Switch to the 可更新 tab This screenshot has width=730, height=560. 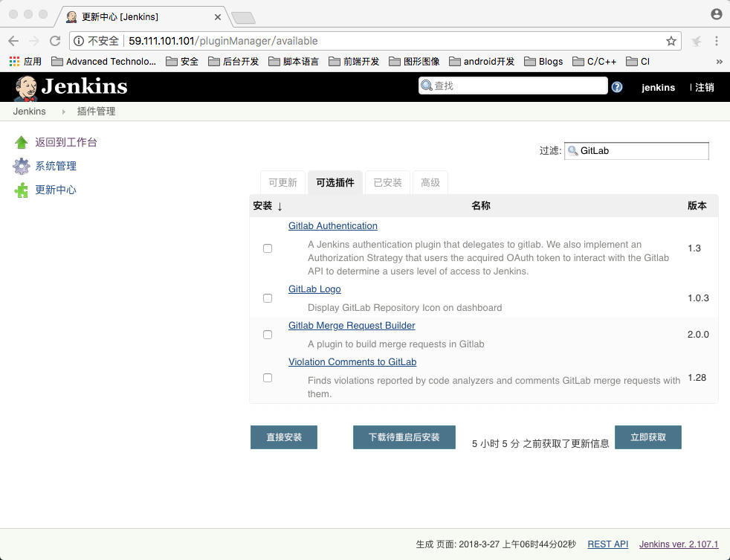point(282,183)
